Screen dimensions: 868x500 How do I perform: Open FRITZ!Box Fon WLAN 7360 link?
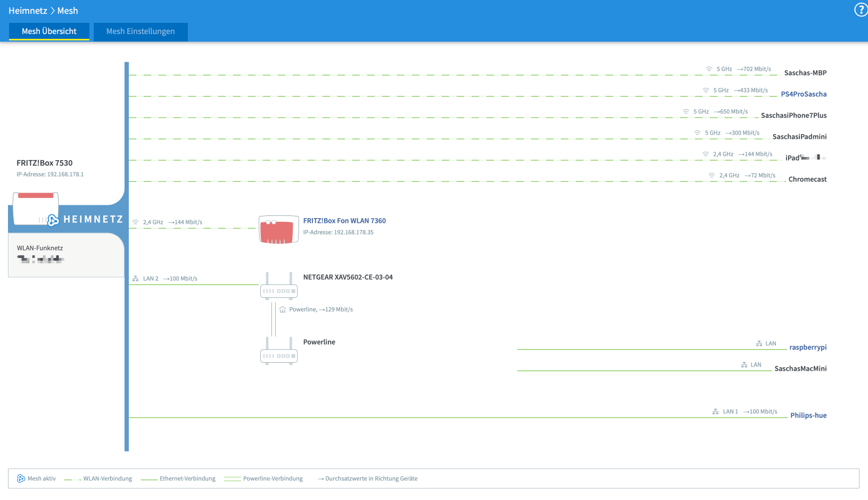344,221
